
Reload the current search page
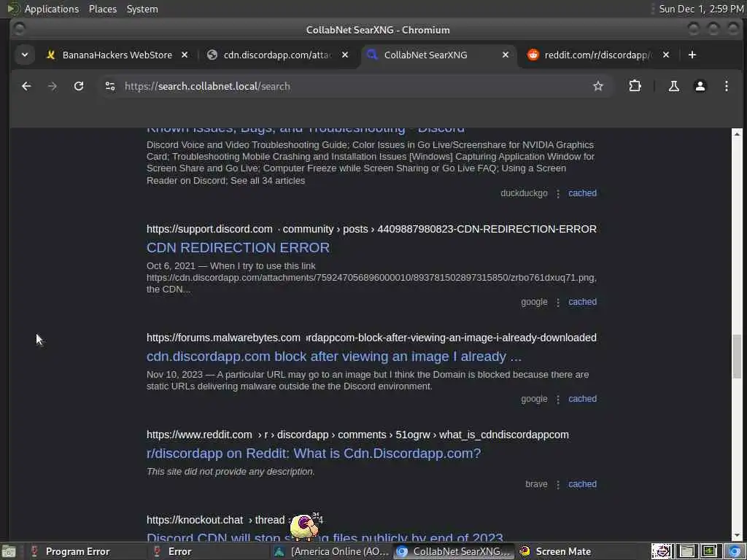[x=79, y=86]
